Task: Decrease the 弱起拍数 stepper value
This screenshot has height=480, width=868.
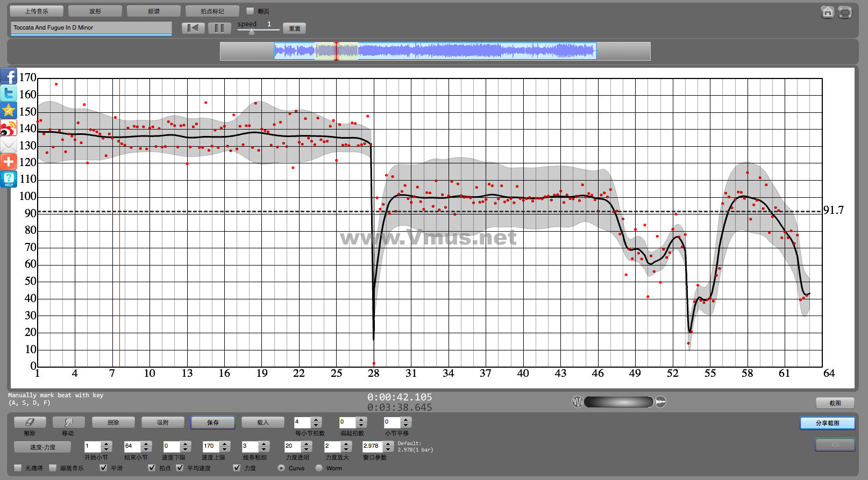Action: (x=361, y=425)
